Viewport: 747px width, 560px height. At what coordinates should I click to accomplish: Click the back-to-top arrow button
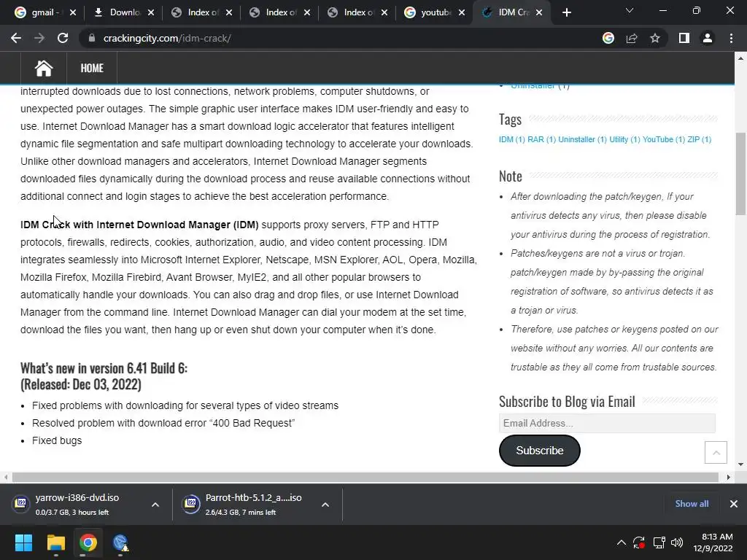tap(716, 452)
